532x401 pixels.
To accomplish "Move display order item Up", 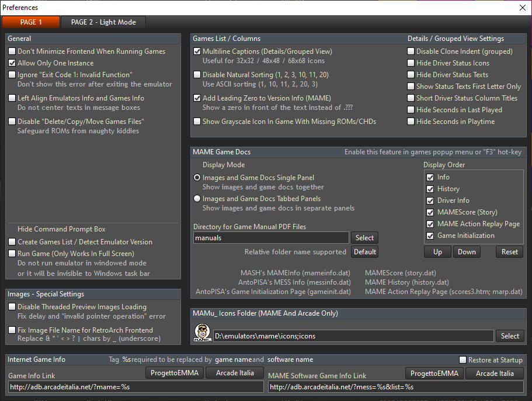I will (x=437, y=252).
